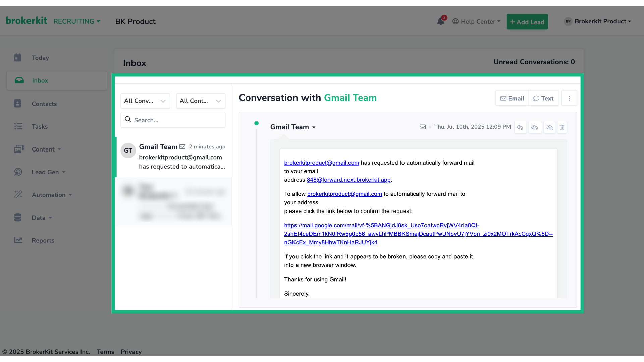Click into the conversation Search field
Image resolution: width=644 pixels, height=362 pixels.
tap(173, 120)
